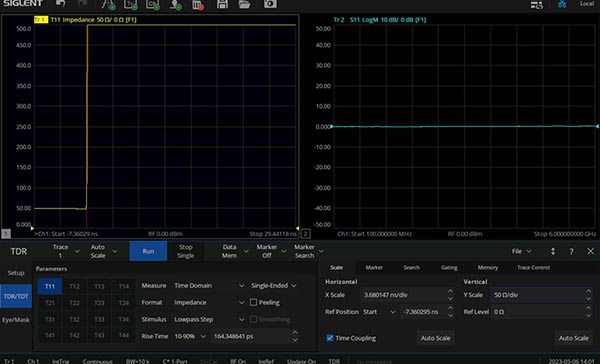600x364 pixels.
Task: Open the File dropdown menu
Action: click(x=521, y=251)
